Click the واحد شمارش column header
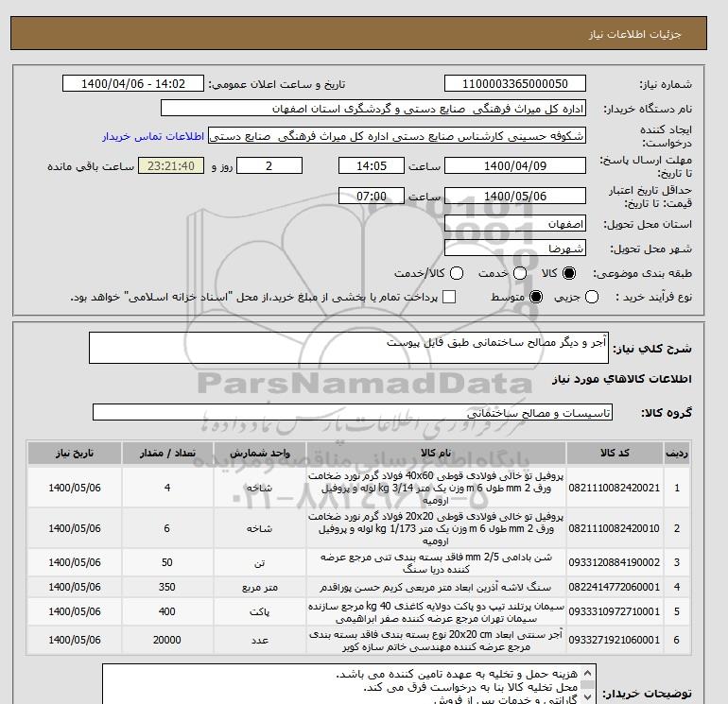This screenshot has height=704, width=728. pos(260,453)
